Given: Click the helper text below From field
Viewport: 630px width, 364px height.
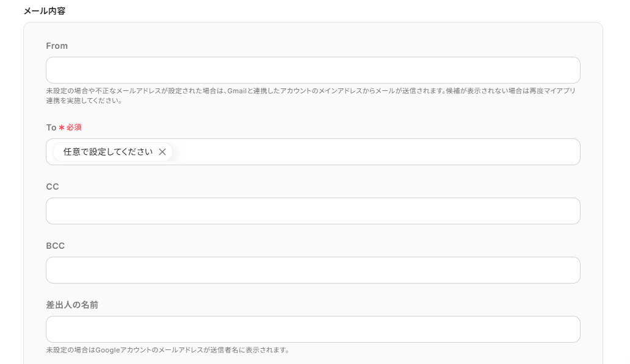Looking at the screenshot, I should pos(311,96).
